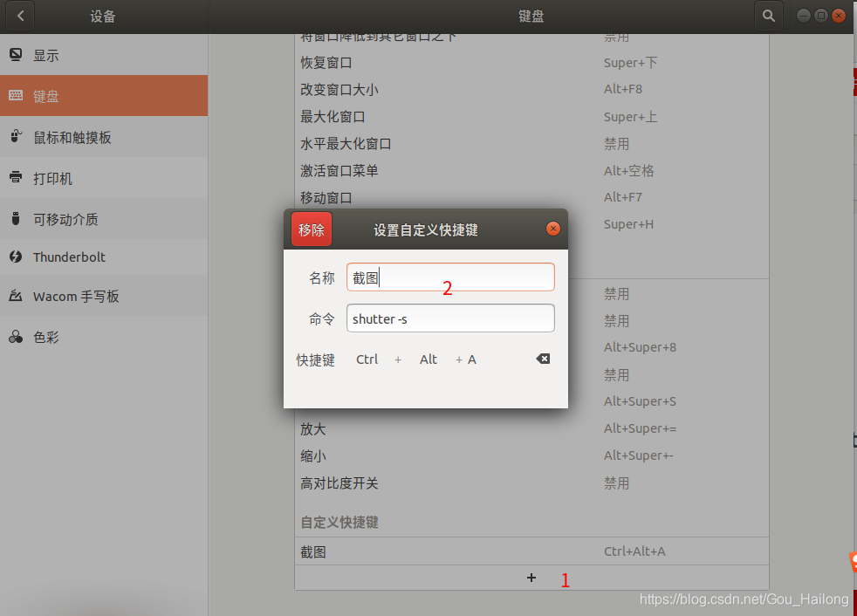Click the Alt+空格 shortcut value

628,170
